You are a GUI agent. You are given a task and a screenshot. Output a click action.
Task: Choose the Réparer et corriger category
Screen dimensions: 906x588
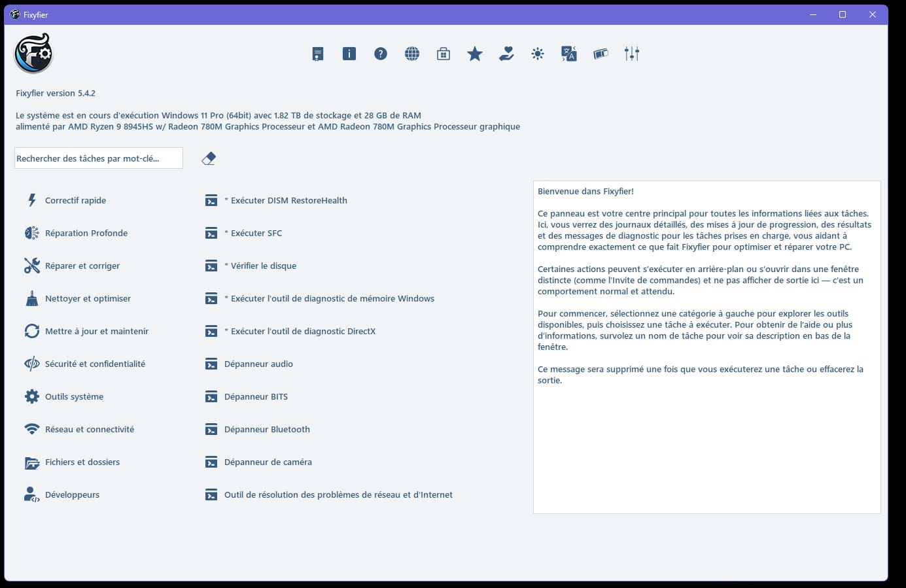pyautogui.click(x=82, y=266)
